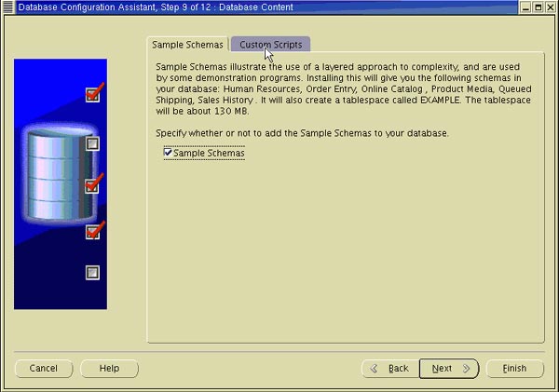Click the topmost red-checked box in the illustration
559x392 pixels.
92,95
